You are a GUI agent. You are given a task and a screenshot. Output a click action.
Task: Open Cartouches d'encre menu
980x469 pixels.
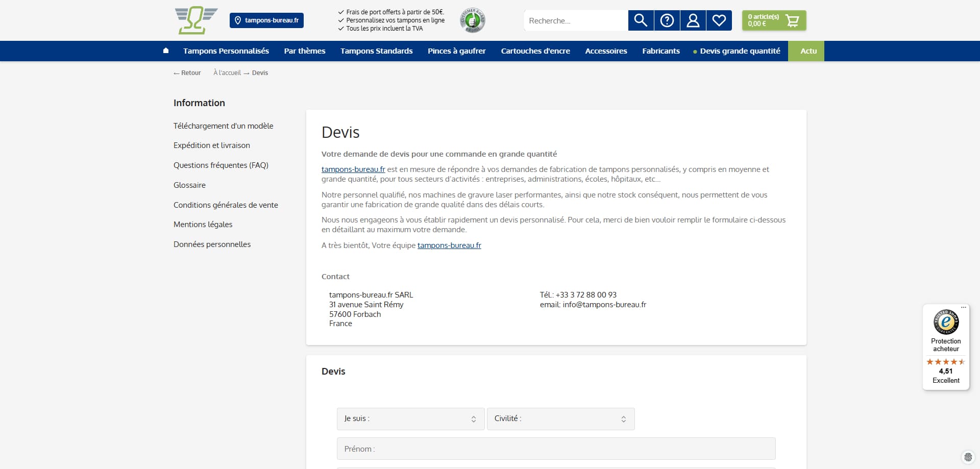point(535,51)
